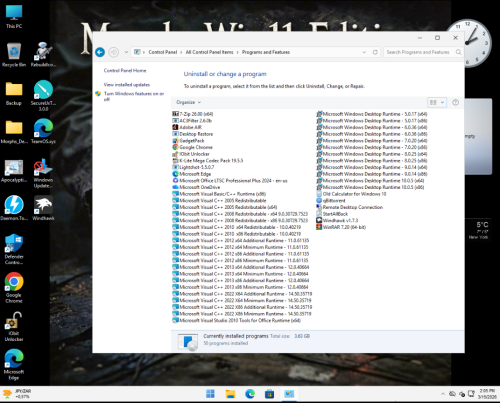Open the Help question mark icon
Image resolution: width=500 pixels, height=403 pixels.
point(455,102)
